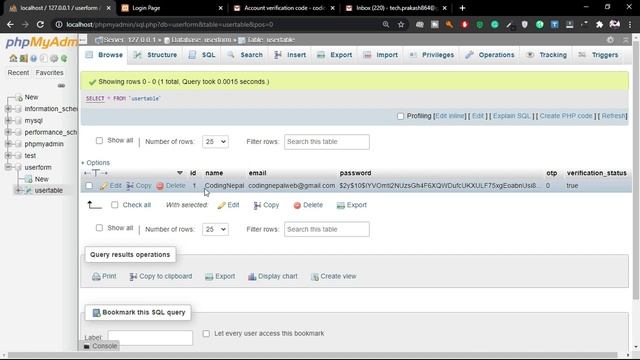Click the Favorites sidebar tab
Image resolution: width=640 pixels, height=360 pixels.
tap(49, 73)
